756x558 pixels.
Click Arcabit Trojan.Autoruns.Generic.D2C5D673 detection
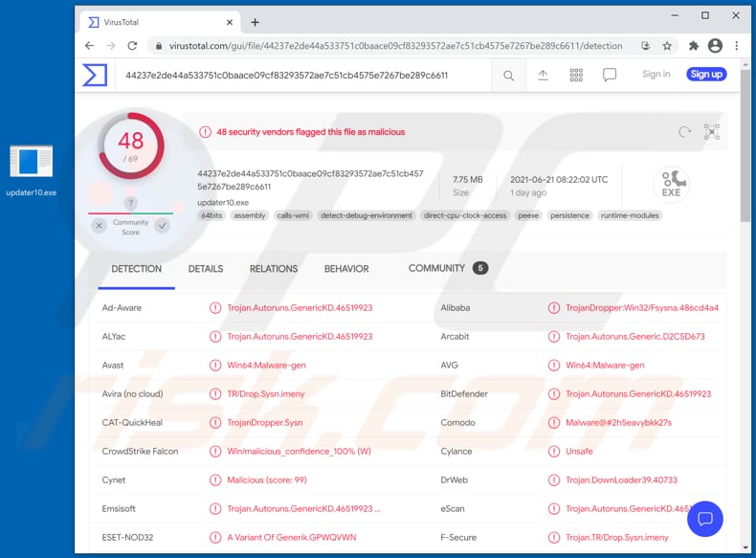click(x=635, y=337)
